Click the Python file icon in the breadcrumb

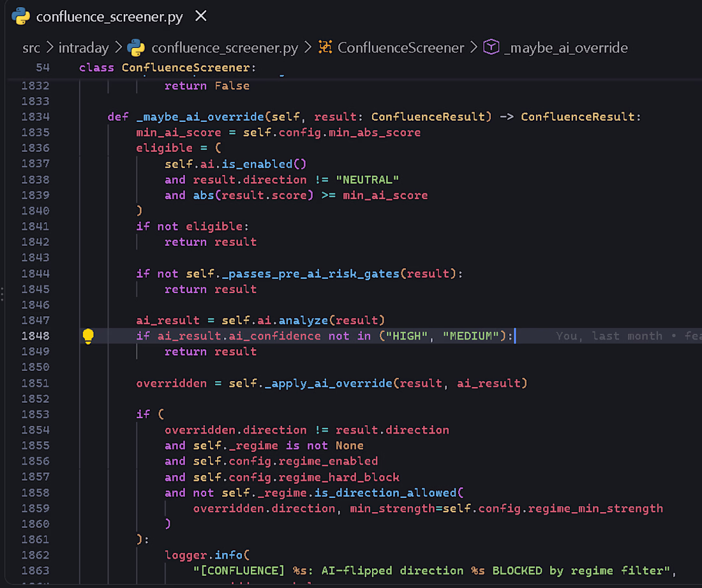tap(136, 48)
